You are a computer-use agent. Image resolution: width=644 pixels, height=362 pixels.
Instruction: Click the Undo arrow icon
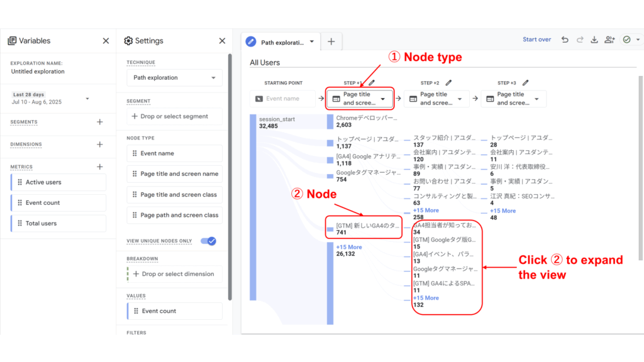(565, 40)
